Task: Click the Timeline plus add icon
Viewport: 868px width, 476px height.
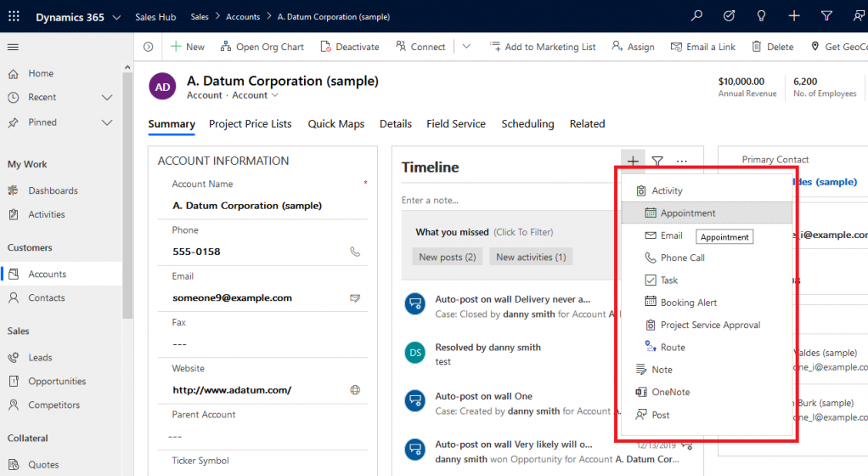Action: (x=633, y=161)
